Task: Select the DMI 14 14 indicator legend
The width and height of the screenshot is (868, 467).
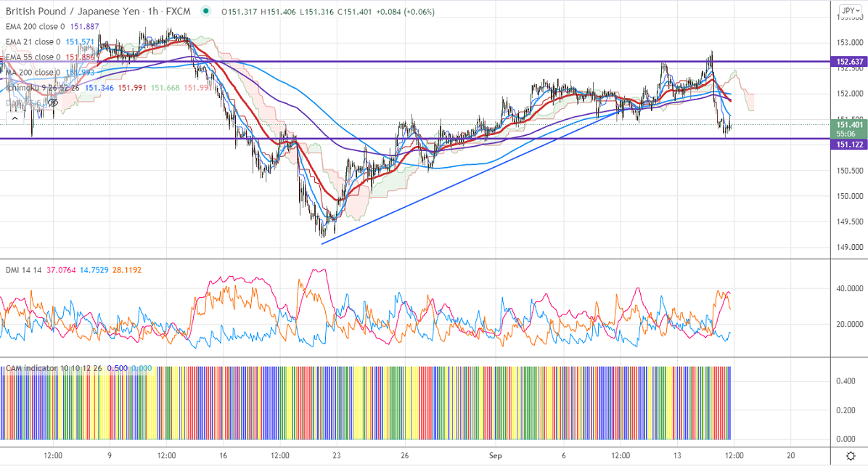Action: [x=24, y=270]
